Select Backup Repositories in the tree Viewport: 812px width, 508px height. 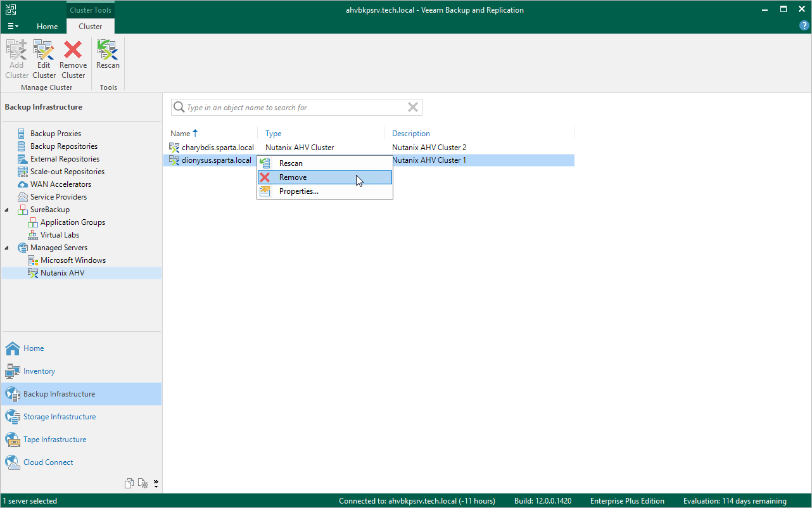[64, 146]
